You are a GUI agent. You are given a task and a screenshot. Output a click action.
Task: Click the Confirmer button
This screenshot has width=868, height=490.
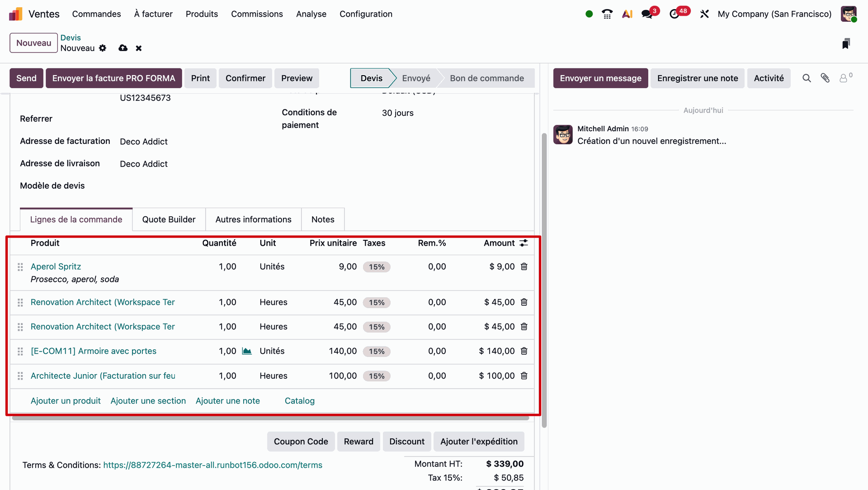point(245,78)
